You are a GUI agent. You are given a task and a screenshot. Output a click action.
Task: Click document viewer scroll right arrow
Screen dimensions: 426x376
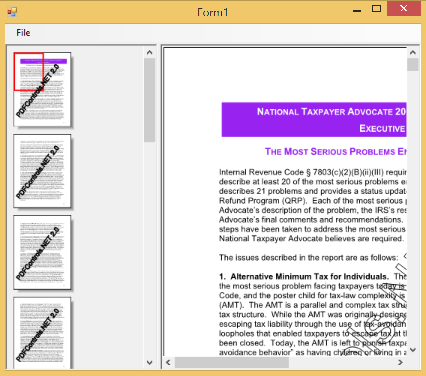point(400,362)
